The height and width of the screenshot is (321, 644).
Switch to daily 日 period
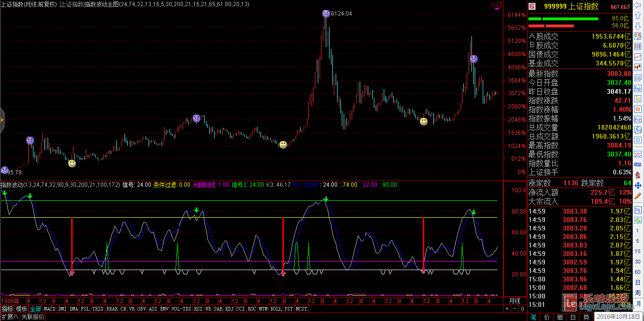[x=637, y=282]
